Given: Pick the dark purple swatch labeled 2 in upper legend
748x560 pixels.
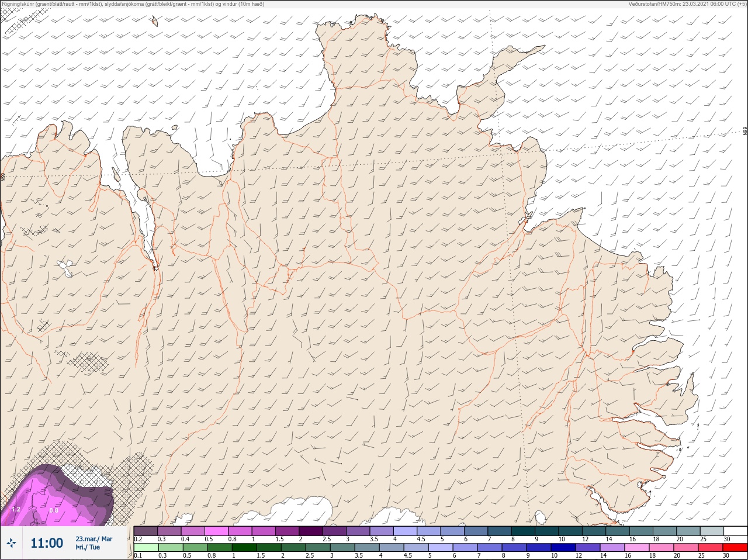Looking at the screenshot, I should [311, 531].
